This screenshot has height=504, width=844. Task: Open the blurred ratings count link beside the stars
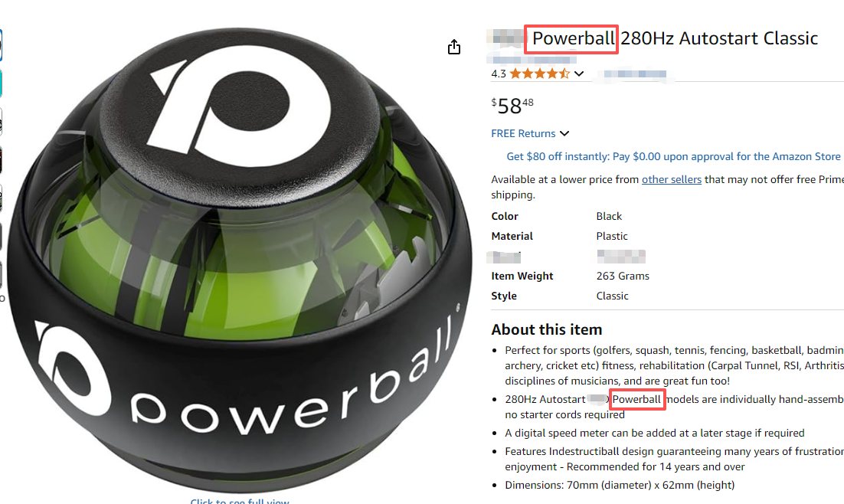coord(635,74)
